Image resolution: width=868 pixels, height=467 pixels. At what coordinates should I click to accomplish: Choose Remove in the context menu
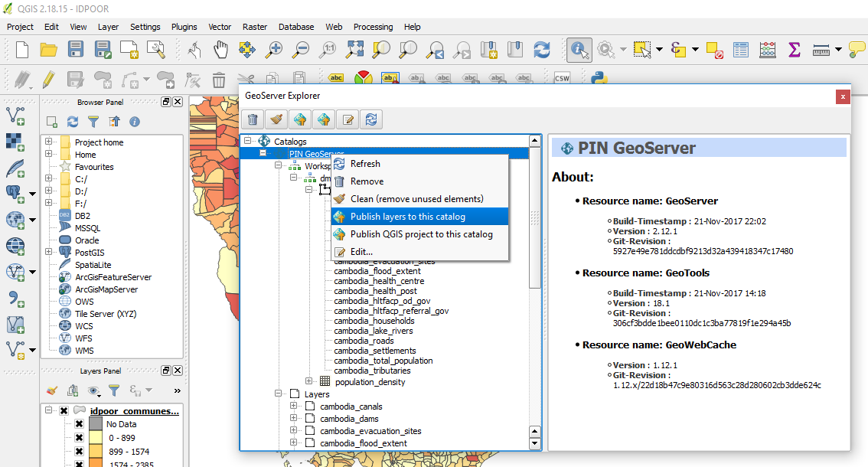point(419,181)
